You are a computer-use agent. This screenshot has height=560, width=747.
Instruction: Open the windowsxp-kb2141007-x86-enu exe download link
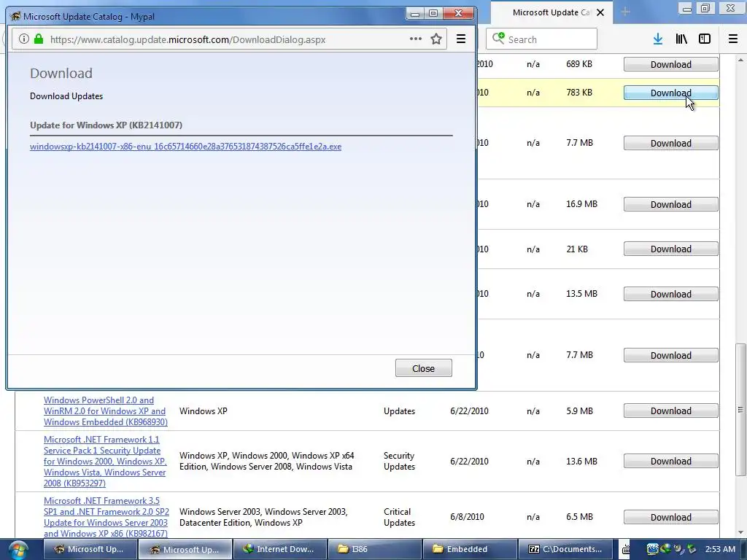point(185,146)
